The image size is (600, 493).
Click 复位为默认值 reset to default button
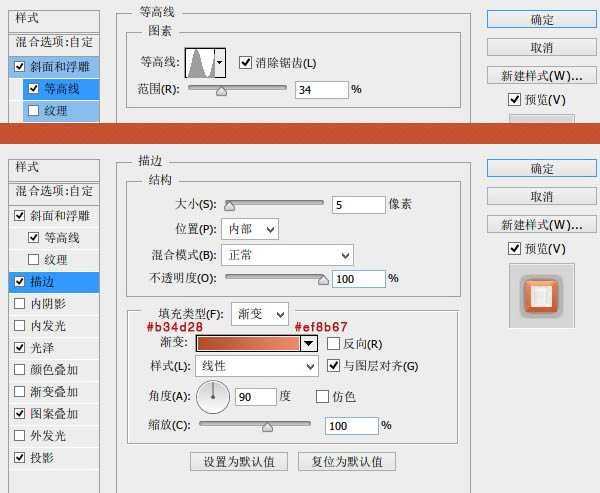[346, 461]
